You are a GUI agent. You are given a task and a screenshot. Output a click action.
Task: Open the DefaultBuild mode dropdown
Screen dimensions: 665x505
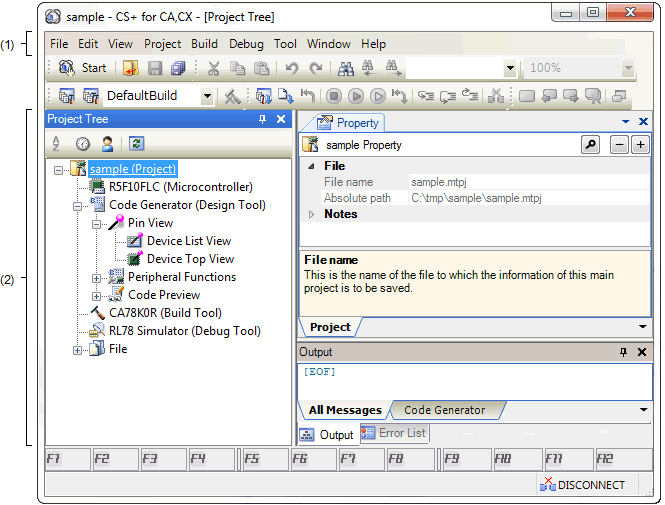[x=207, y=96]
